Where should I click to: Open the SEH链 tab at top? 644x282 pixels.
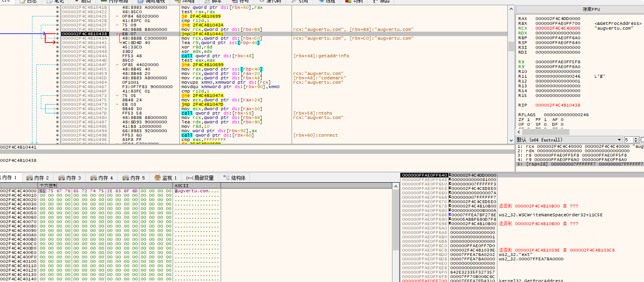pos(185,2)
